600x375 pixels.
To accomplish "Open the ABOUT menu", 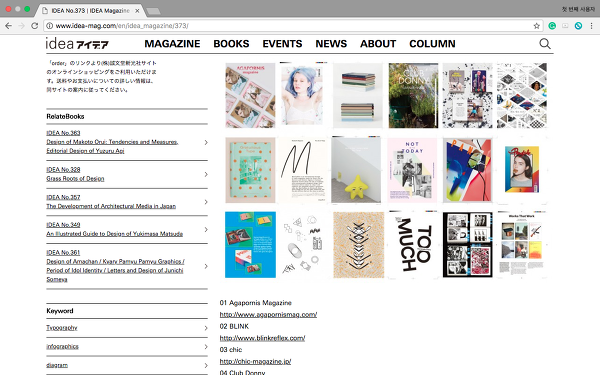I will tap(378, 44).
